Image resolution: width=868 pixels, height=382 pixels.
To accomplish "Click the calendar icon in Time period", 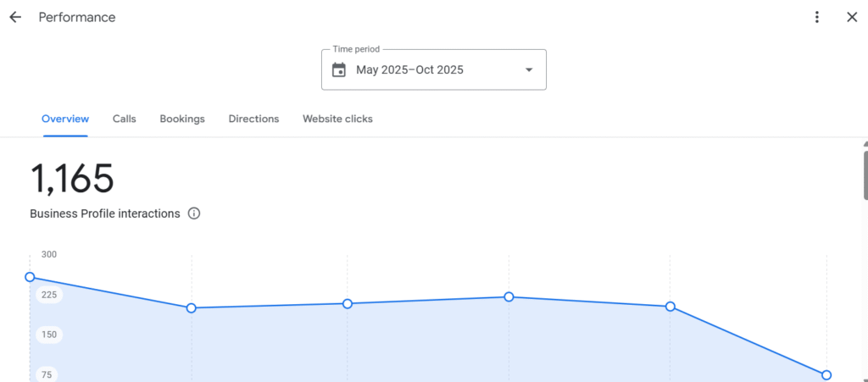I will pyautogui.click(x=339, y=70).
